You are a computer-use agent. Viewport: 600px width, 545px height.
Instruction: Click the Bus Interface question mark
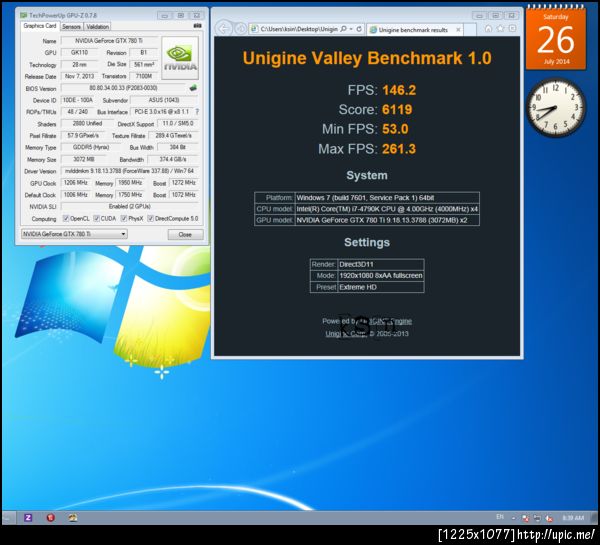pyautogui.click(x=197, y=112)
